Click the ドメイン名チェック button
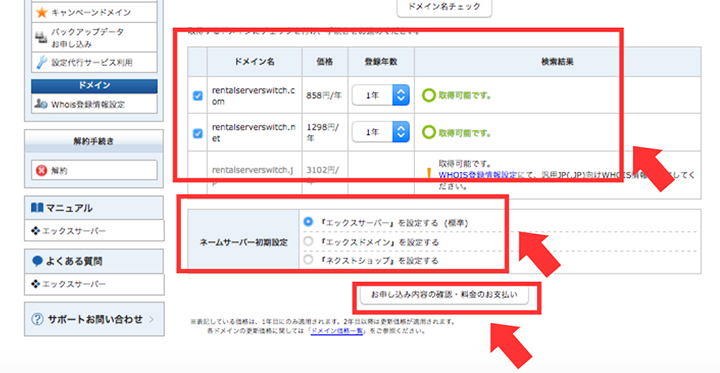Image resolution: width=720 pixels, height=373 pixels. point(444,7)
